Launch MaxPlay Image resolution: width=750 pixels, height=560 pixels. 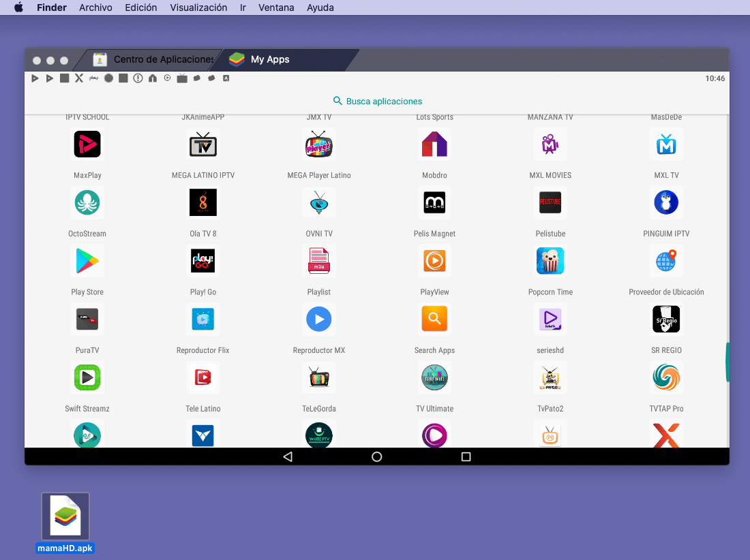point(87,144)
